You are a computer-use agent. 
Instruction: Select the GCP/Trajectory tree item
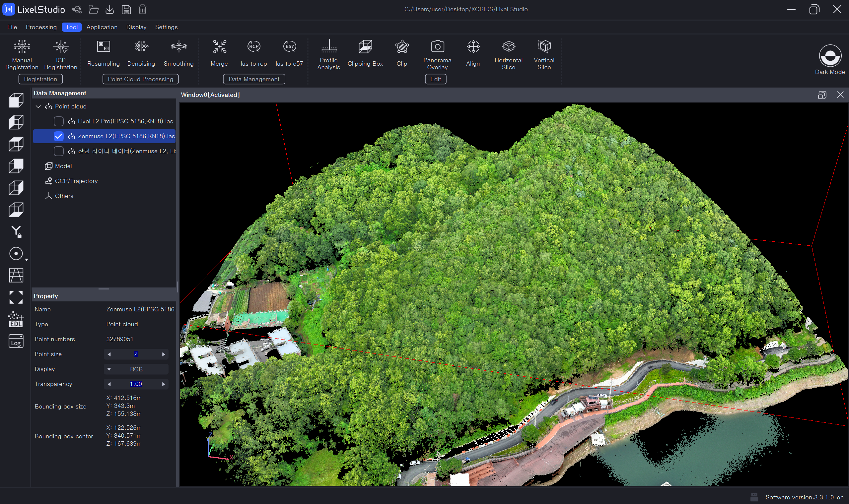76,181
